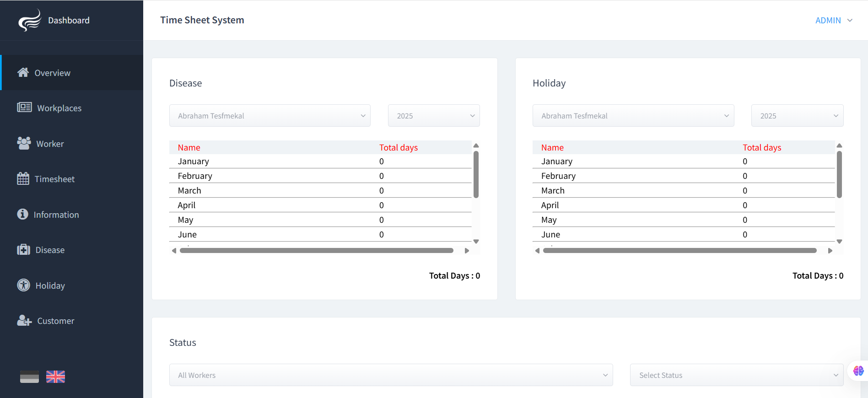Expand the Select Status dropdown

tap(736, 375)
